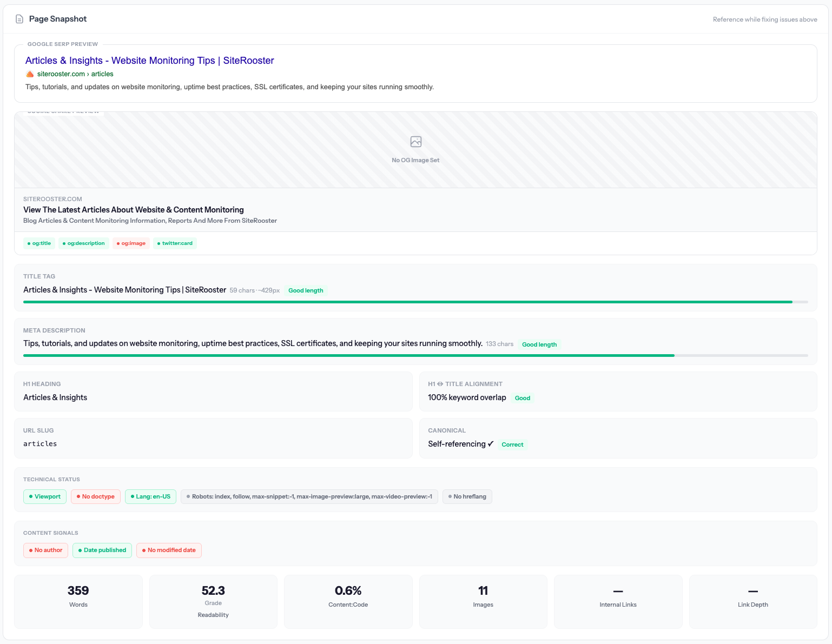Expand the TECHNICAL STATUS section
The height and width of the screenshot is (644, 832).
click(x=51, y=479)
